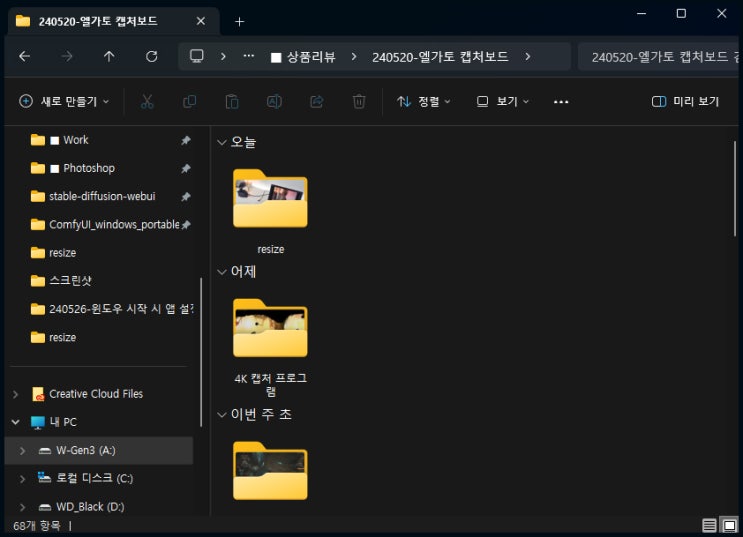
Task: Click chevron after the PC icon breadcrumb
Action: tap(223, 56)
